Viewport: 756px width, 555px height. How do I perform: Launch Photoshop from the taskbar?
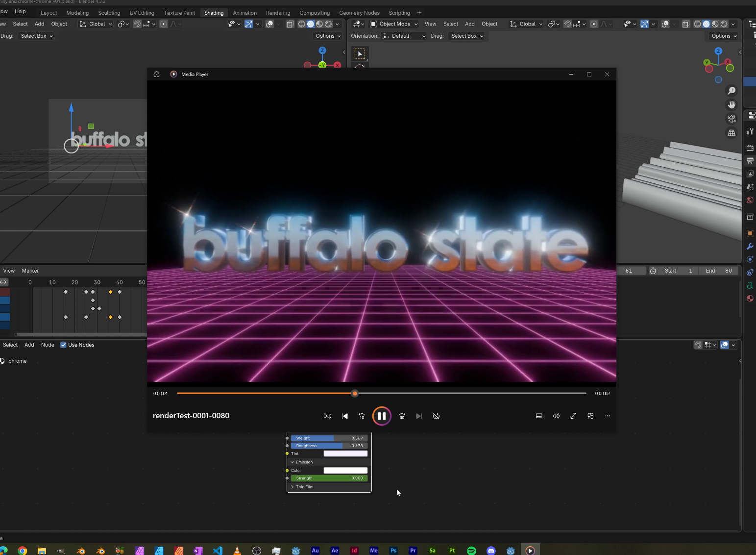tap(393, 550)
